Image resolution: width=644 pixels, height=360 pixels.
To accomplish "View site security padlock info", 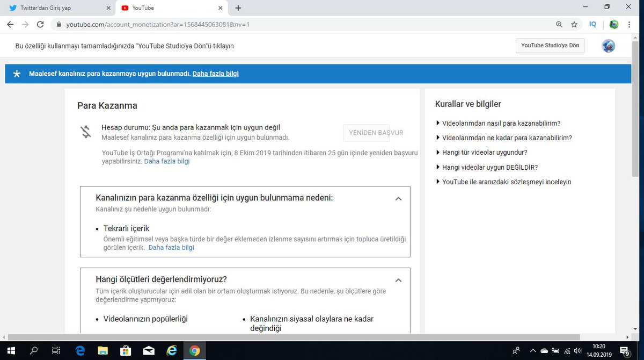I will [x=58, y=25].
